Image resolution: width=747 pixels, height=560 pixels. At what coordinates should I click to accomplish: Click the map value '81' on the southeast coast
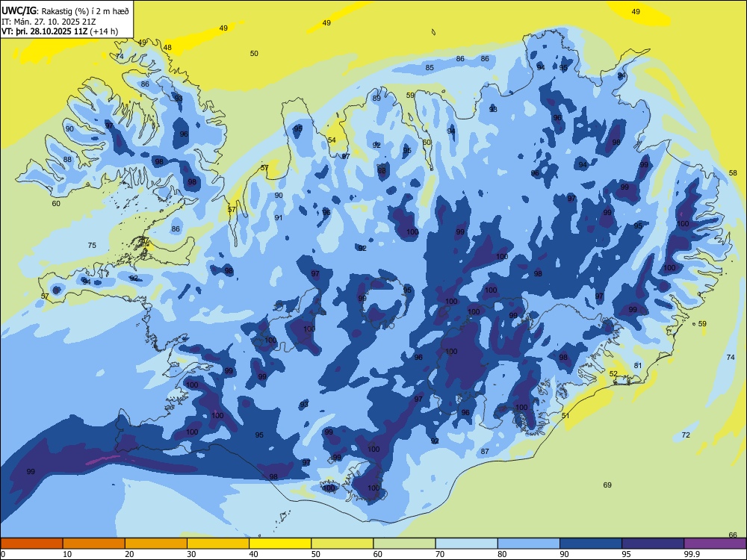click(638, 365)
